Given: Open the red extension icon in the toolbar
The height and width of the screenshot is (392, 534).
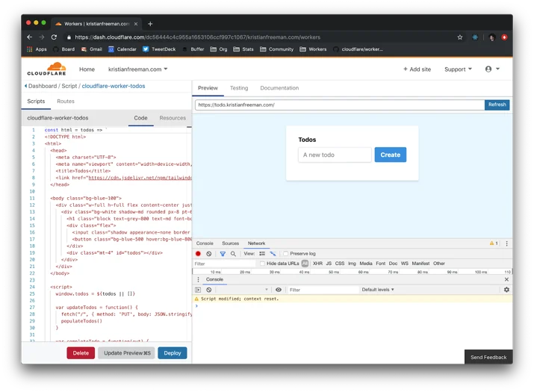Looking at the screenshot, I should (x=504, y=37).
